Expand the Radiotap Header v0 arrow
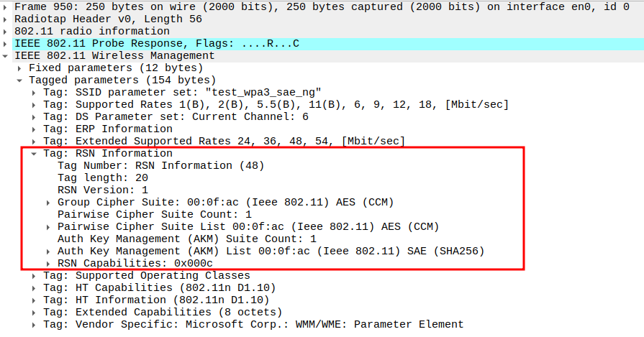644x337 pixels. pyautogui.click(x=6, y=18)
